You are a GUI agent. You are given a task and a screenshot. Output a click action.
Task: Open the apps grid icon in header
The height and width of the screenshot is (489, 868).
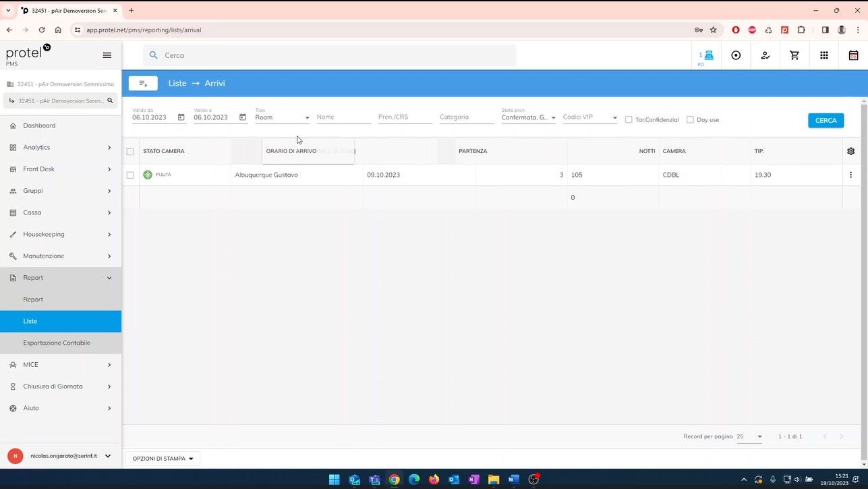[x=823, y=55]
